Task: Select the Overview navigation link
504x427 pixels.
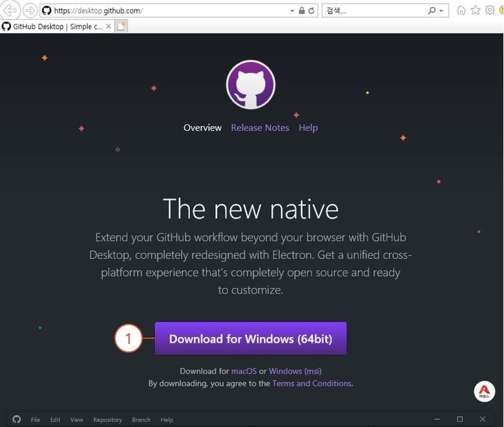Action: 202,128
